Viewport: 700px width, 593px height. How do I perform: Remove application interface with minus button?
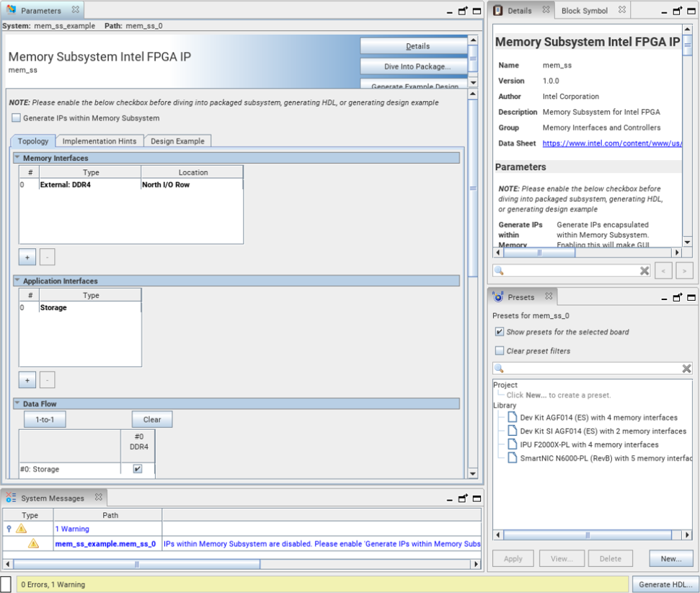[48, 380]
